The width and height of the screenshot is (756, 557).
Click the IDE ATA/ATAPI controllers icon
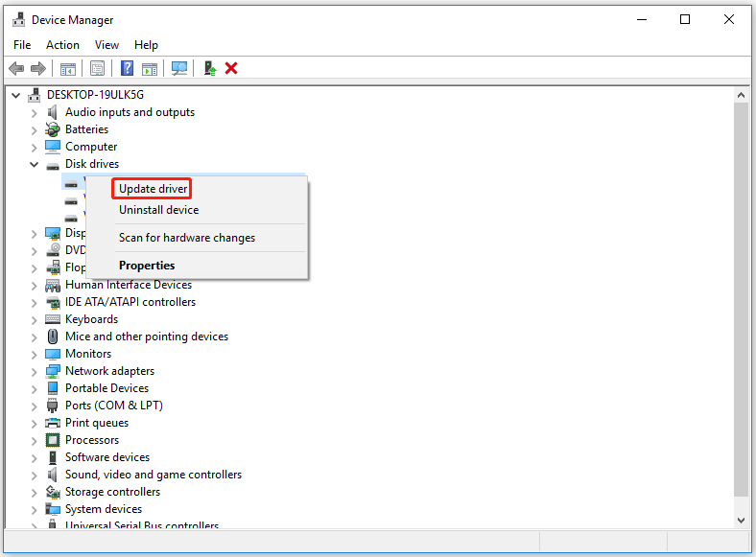coord(53,303)
